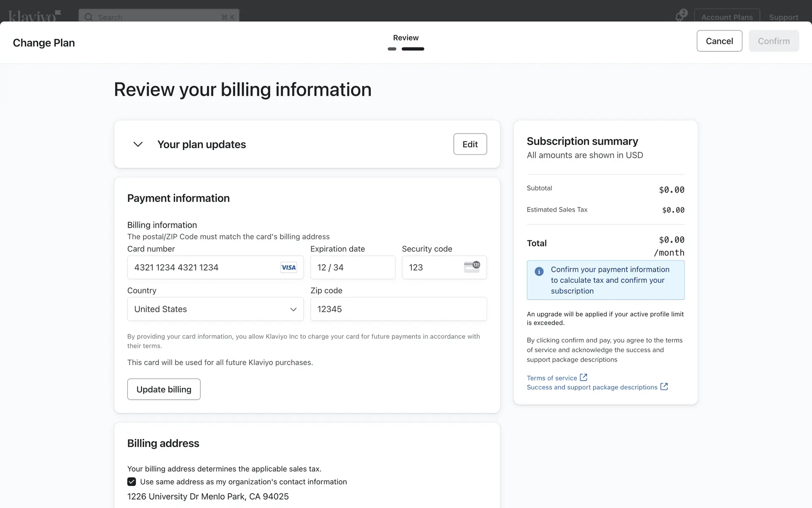Open the Support menu item

tap(783, 17)
